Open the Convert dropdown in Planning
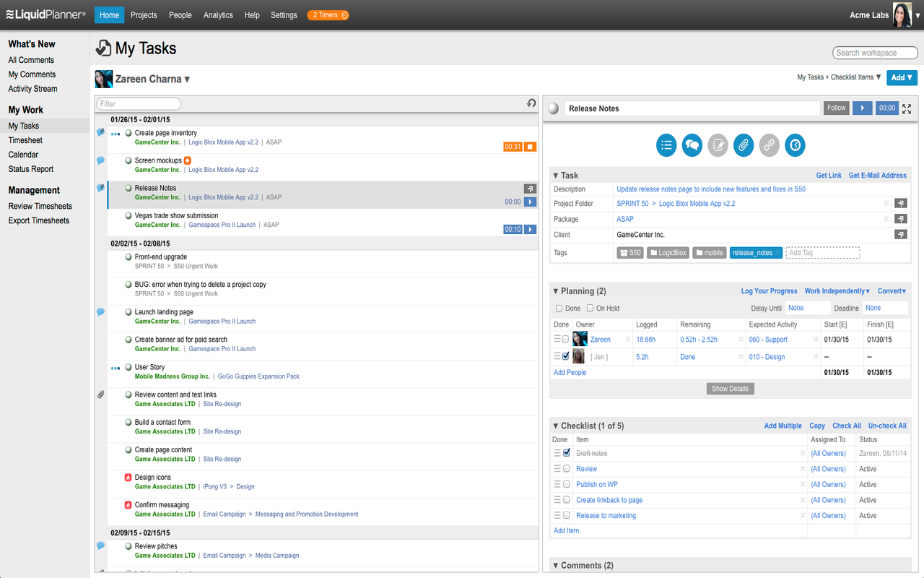The width and height of the screenshot is (924, 578). 892,290
